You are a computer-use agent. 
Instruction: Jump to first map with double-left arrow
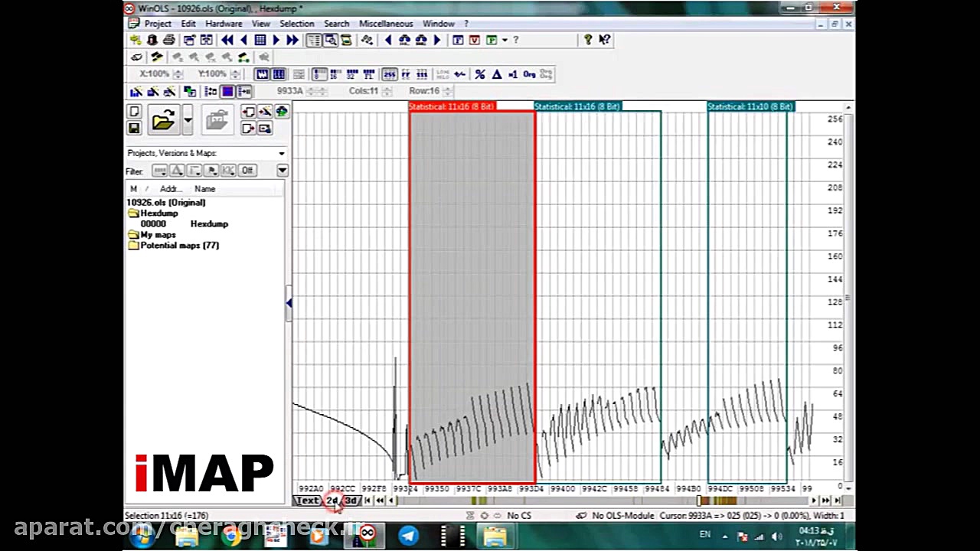[227, 40]
